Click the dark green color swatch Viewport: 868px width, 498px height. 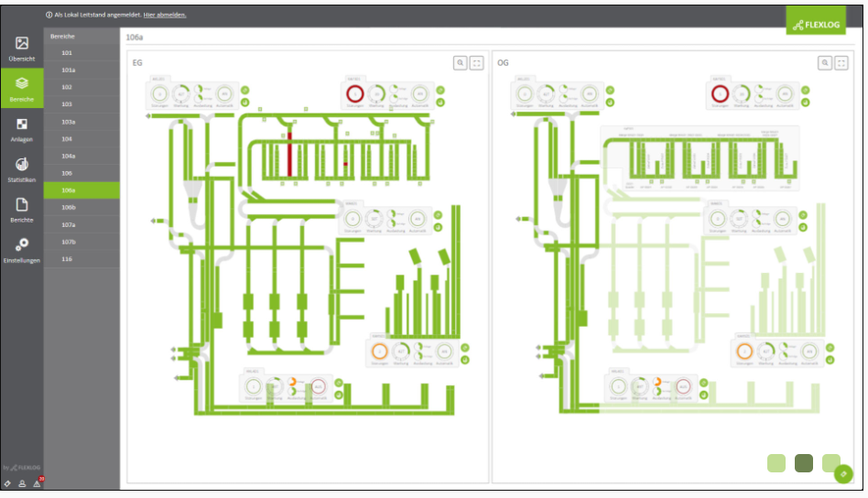coord(804,462)
